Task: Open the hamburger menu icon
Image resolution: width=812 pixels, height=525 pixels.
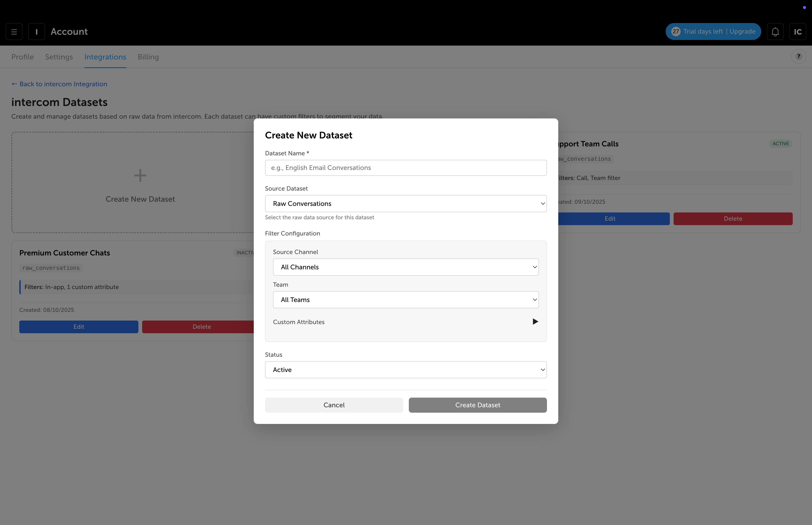Action: [x=14, y=32]
